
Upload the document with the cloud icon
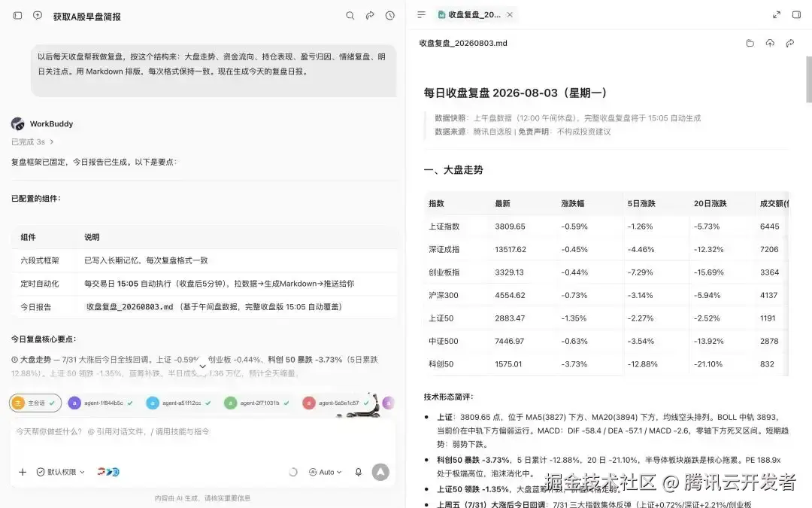(770, 43)
